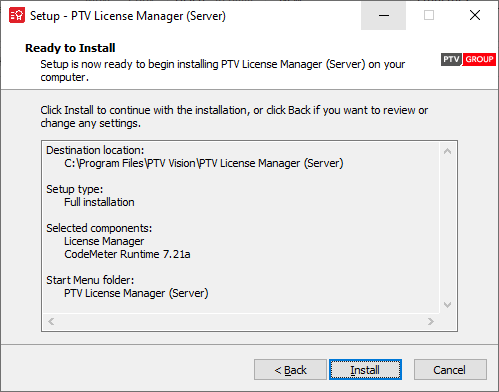The image size is (499, 392).
Task: Click the disabled maximize button
Action: coord(429,15)
